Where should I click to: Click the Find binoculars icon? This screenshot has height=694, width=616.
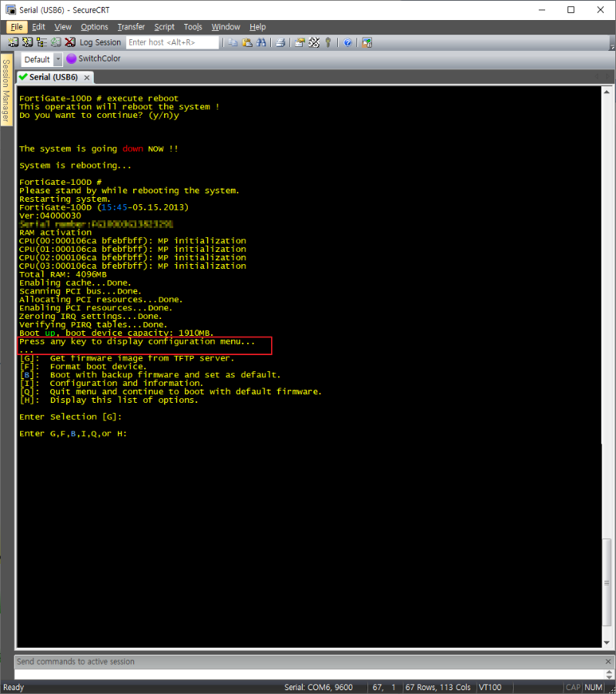[x=261, y=42]
